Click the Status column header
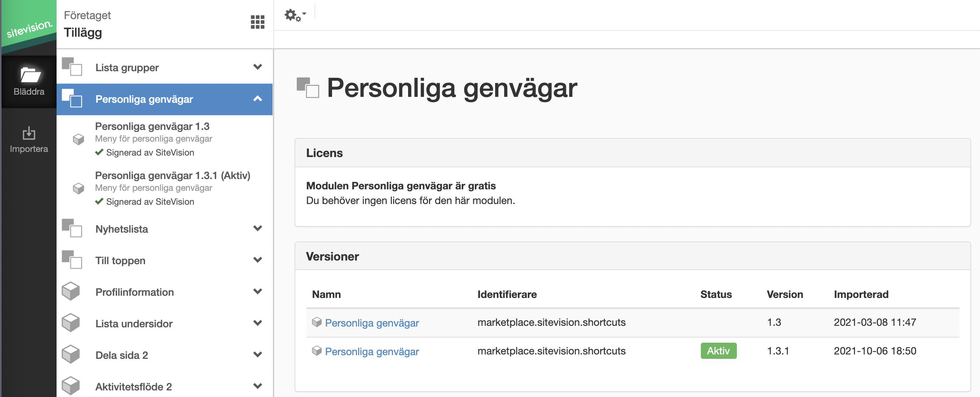The height and width of the screenshot is (397, 980). [716, 294]
